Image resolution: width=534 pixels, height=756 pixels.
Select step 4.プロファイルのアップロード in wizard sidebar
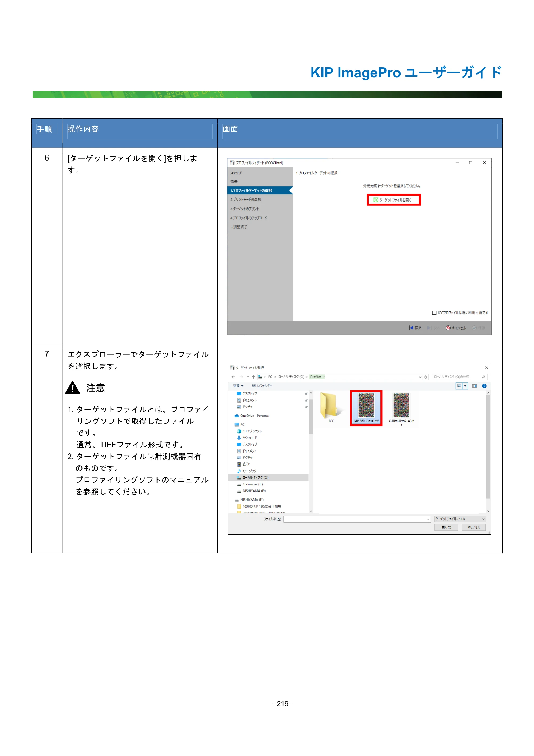click(249, 218)
